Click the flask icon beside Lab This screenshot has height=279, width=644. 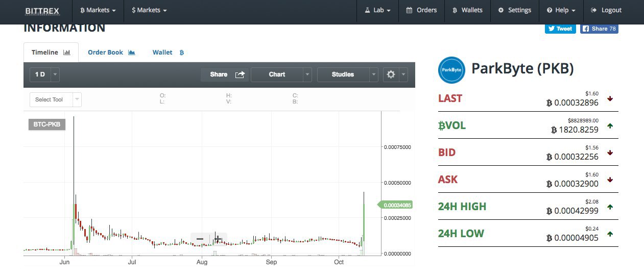coord(367,10)
